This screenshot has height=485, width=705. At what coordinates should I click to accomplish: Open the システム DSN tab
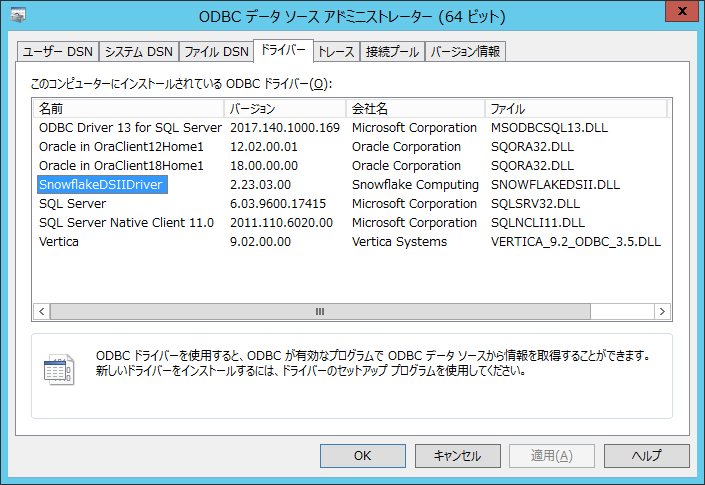[138, 51]
